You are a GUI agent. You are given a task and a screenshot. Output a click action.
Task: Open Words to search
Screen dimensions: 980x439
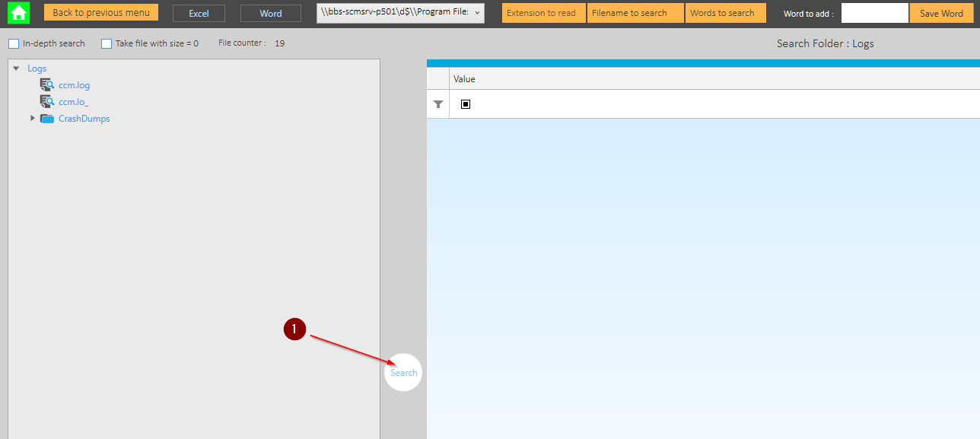[725, 13]
